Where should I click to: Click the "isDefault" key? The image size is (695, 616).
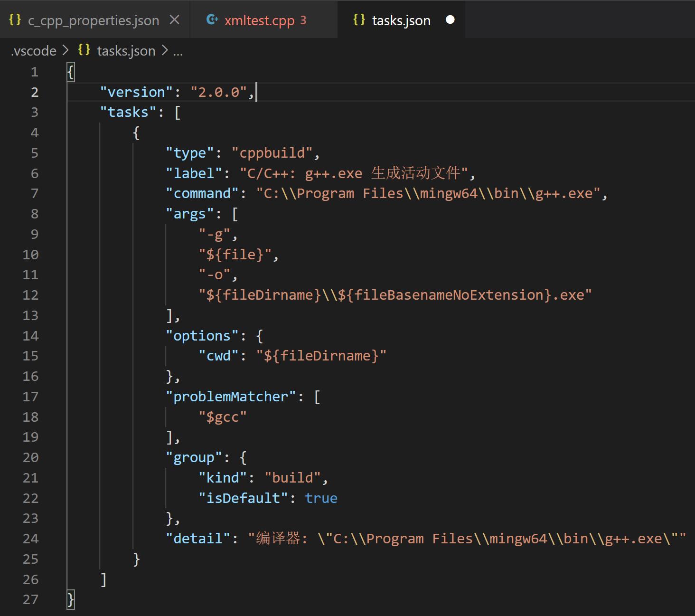click(244, 498)
